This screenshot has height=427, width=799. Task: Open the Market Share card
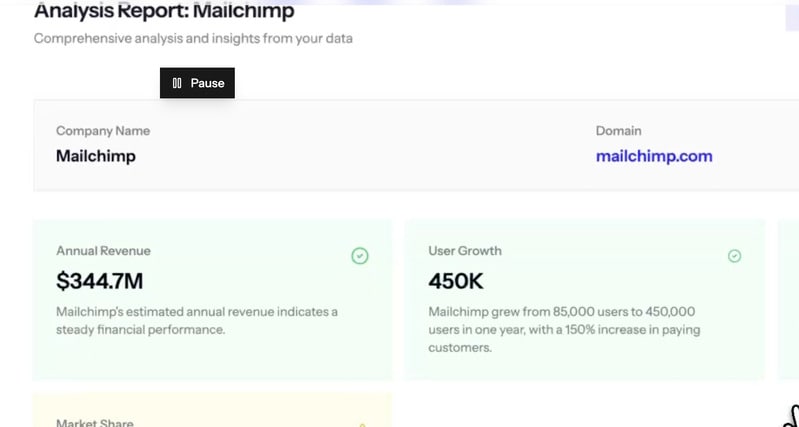point(212,412)
